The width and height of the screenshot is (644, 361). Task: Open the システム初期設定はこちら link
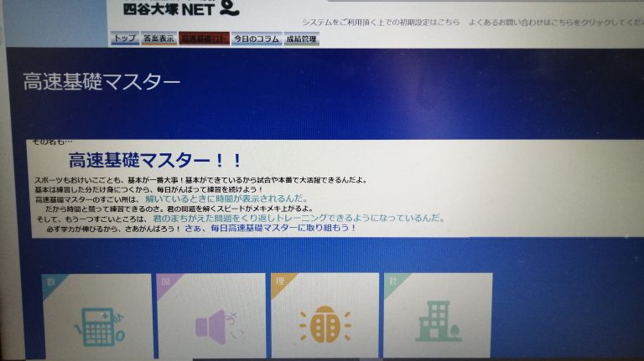click(x=381, y=23)
